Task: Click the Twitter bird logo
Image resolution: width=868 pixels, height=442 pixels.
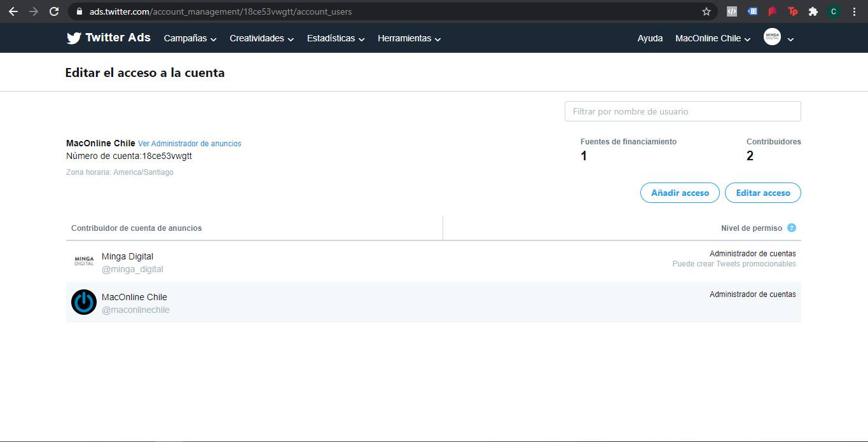Action: click(x=74, y=38)
